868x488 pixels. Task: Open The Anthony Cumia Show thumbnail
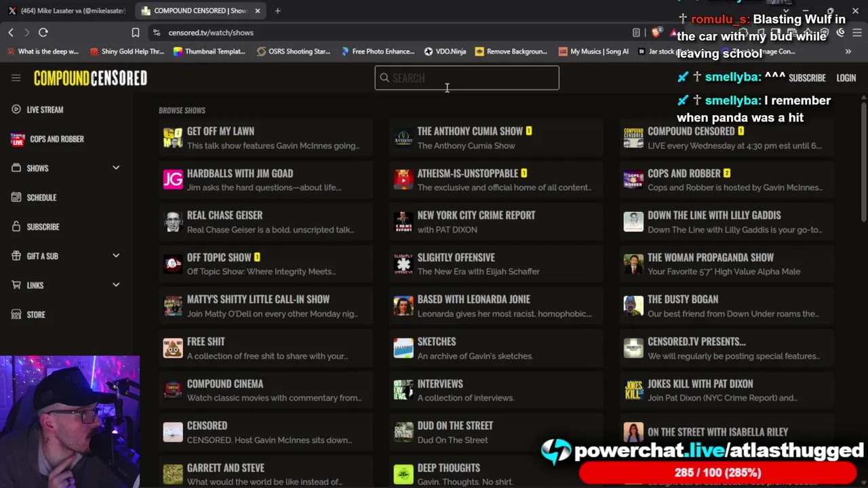[x=403, y=138]
